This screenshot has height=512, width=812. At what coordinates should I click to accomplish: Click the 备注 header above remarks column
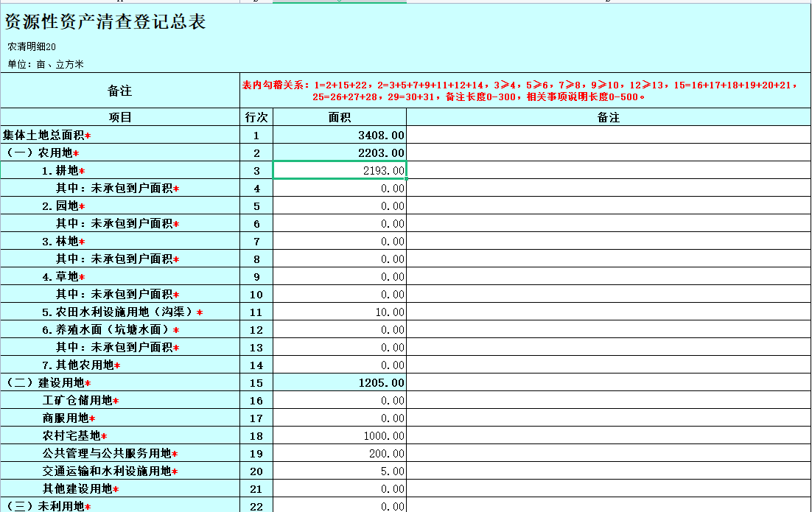point(609,117)
